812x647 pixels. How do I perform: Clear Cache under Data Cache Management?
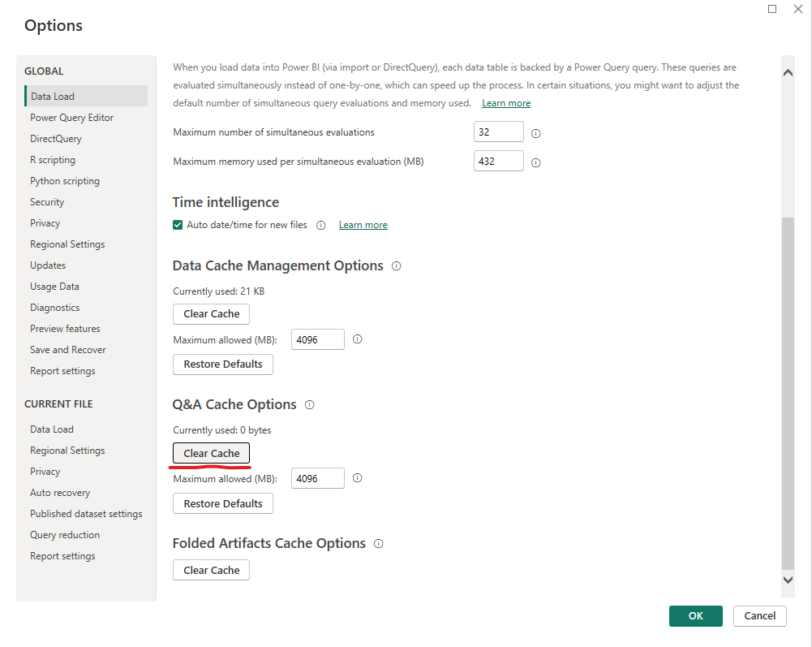pyautogui.click(x=211, y=314)
